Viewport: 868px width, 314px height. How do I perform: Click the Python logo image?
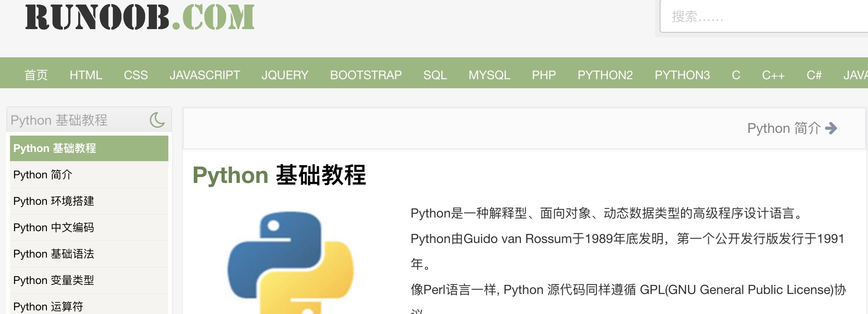pyautogui.click(x=290, y=262)
